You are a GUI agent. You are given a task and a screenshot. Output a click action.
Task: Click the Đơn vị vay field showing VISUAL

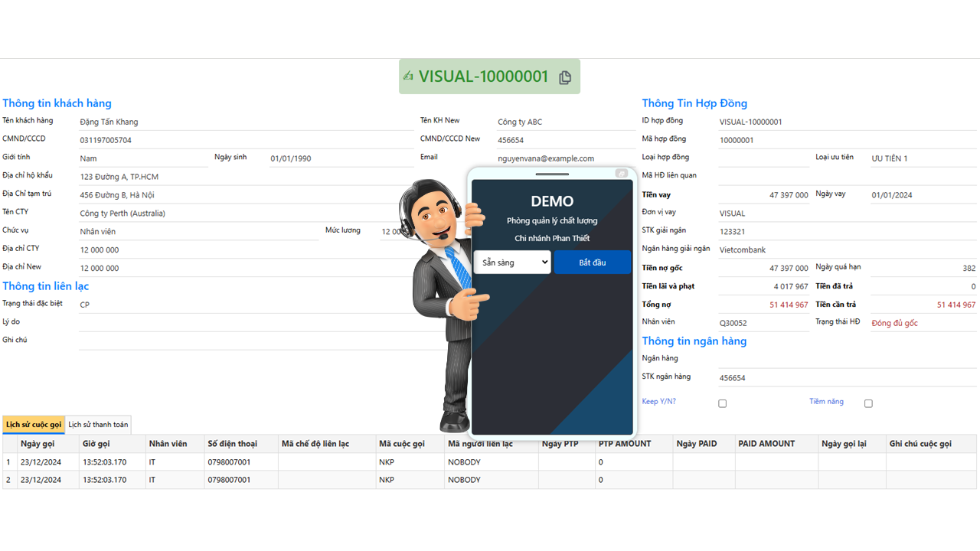(847, 214)
